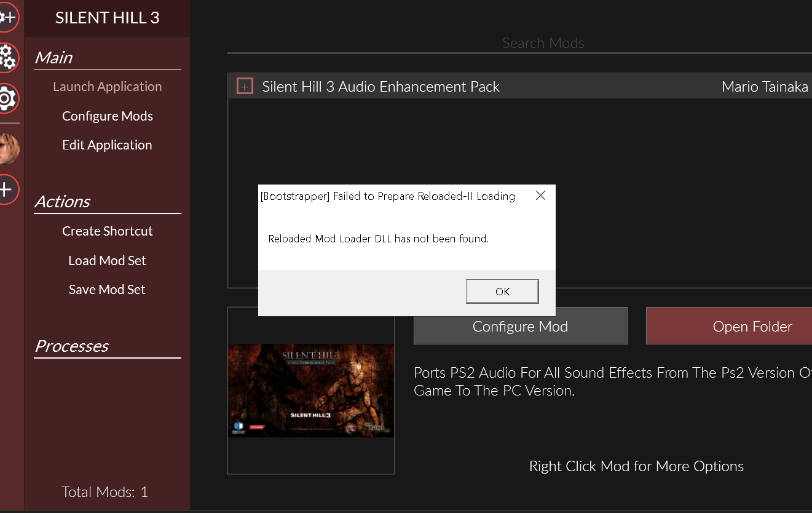Screen dimensions: 812x513
Task: Click the Configure Mod button
Action: pyautogui.click(x=520, y=326)
